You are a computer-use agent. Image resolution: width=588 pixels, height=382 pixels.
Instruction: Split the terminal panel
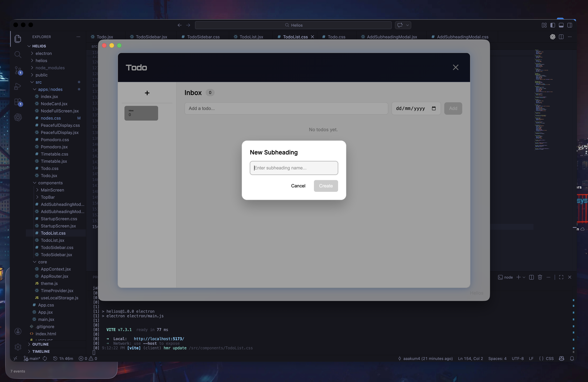531,277
